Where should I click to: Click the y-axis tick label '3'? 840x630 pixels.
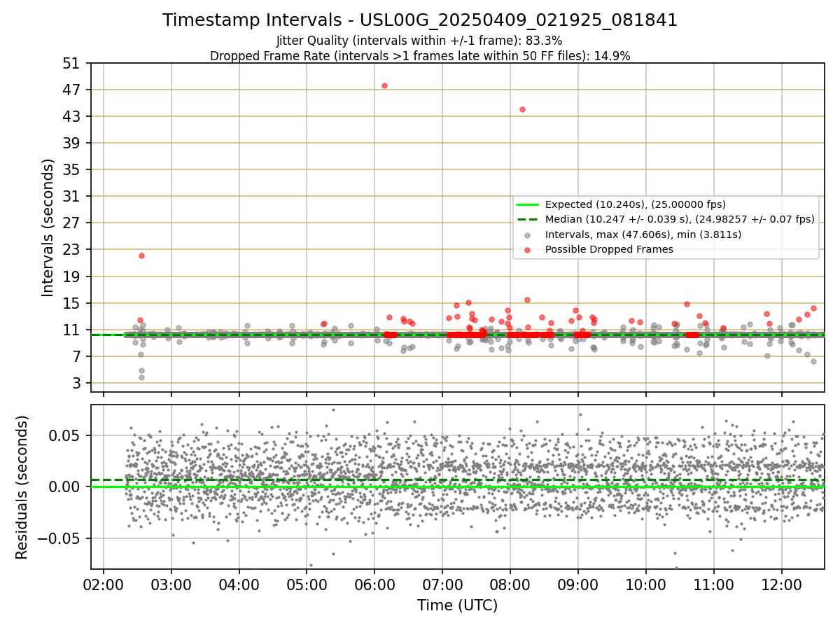click(78, 383)
